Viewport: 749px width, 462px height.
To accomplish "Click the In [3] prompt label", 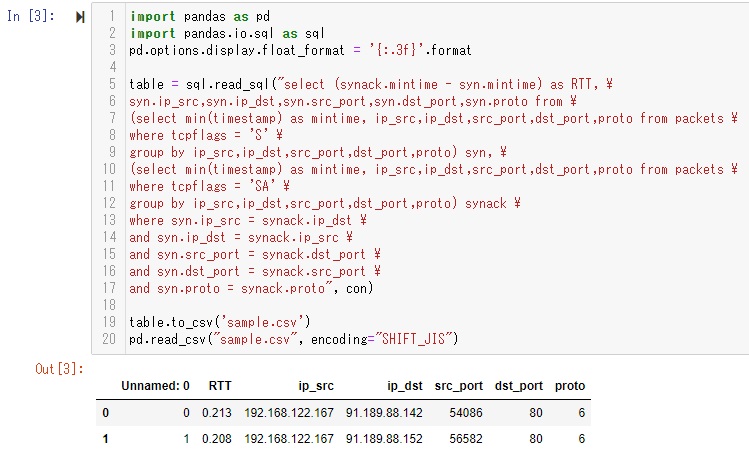I will [x=31, y=16].
